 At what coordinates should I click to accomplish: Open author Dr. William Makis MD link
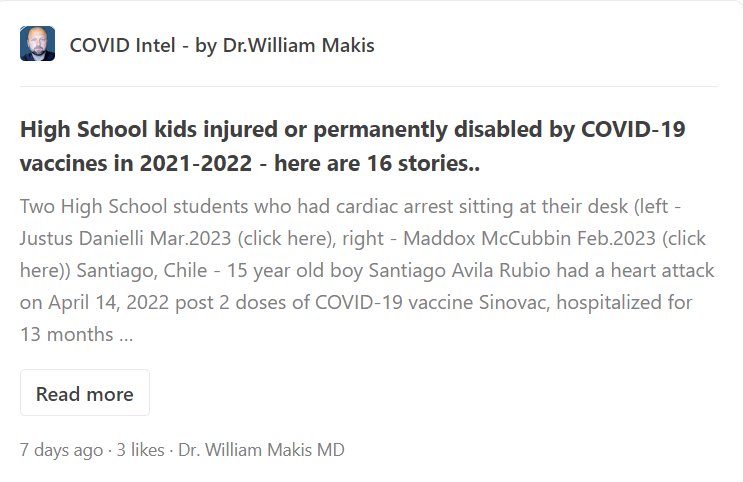pos(262,450)
